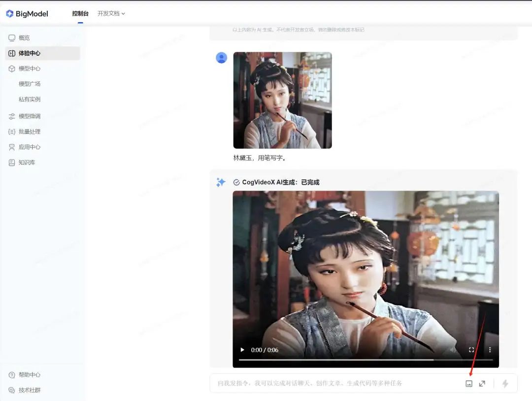Click the lightning send icon

(x=505, y=383)
